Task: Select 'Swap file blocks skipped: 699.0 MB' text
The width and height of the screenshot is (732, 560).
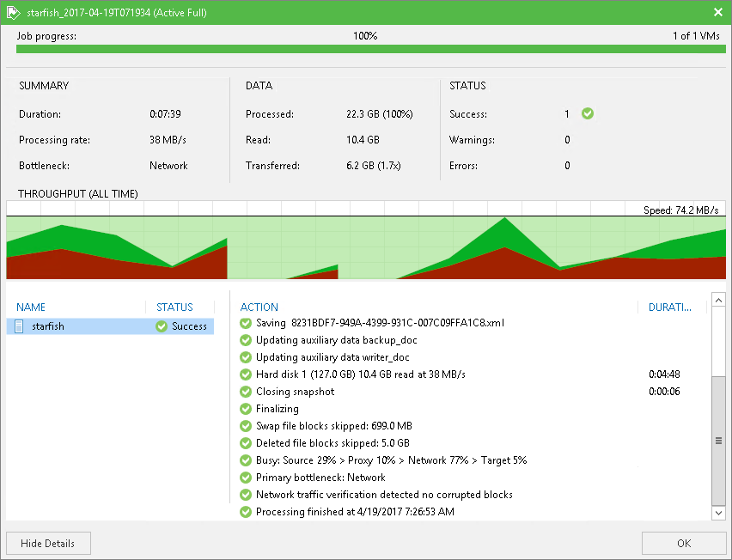Action: (x=334, y=426)
